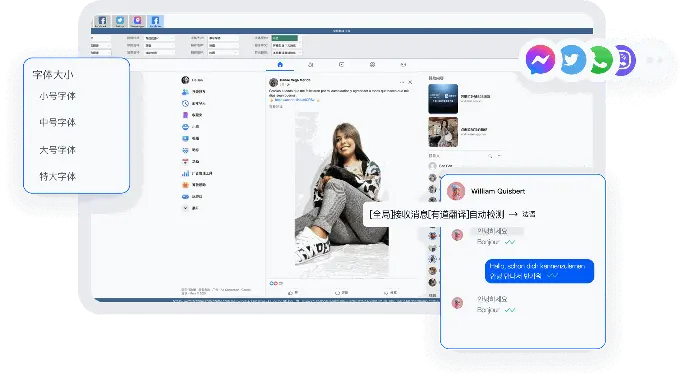The image size is (690, 379).
Task: Click the Facebook home icon
Action: pyautogui.click(x=280, y=65)
